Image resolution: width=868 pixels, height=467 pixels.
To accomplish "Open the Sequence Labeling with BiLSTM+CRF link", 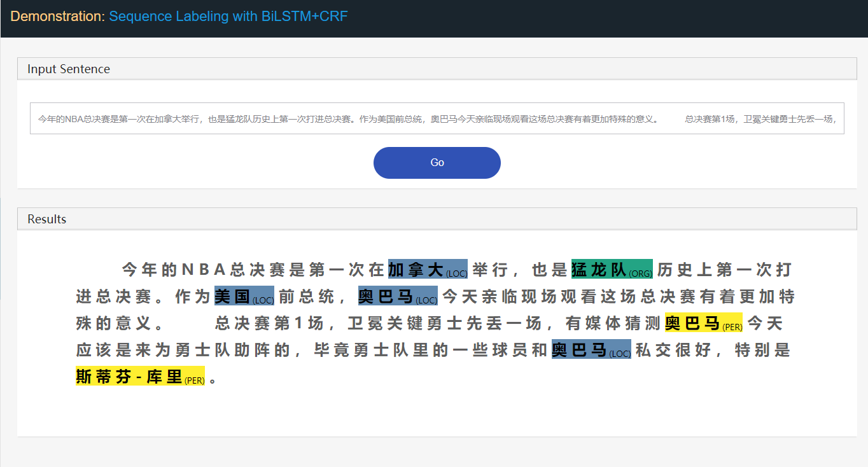I will 228,16.
